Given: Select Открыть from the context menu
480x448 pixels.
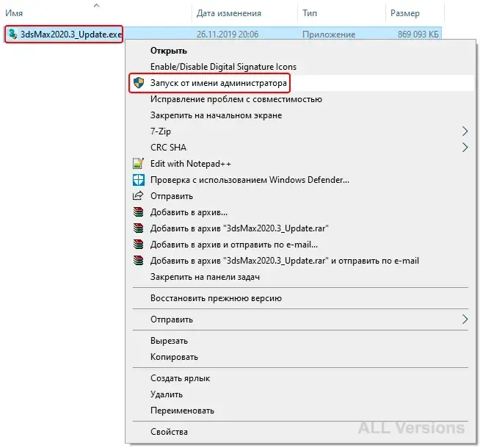Looking at the screenshot, I should click(169, 51).
